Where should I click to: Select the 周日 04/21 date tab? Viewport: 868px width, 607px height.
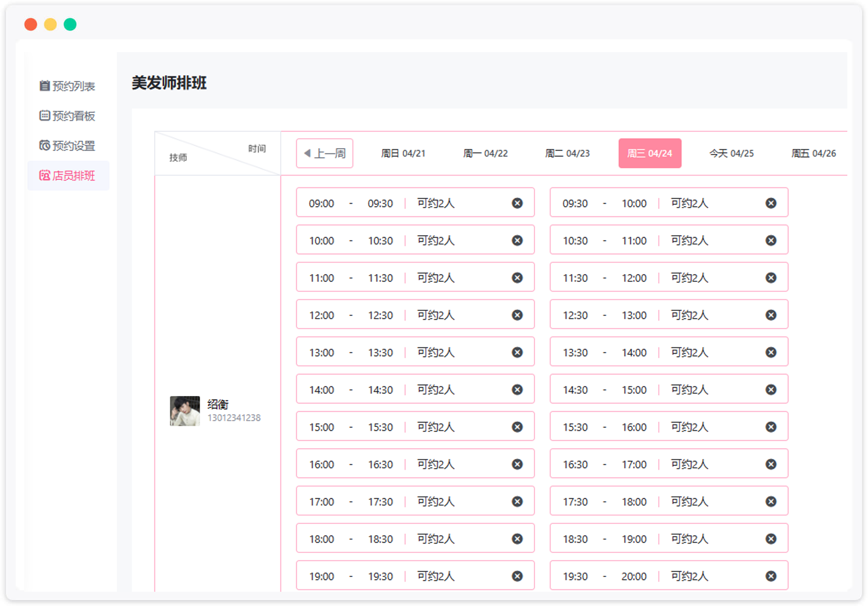[403, 153]
